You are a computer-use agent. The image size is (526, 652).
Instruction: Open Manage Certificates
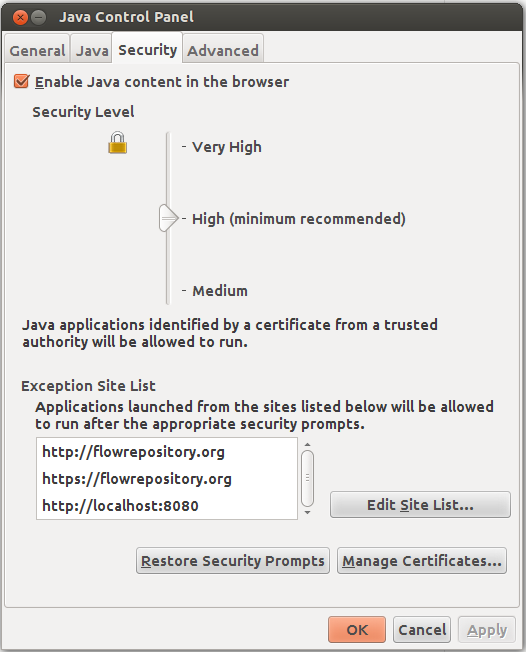(422, 561)
